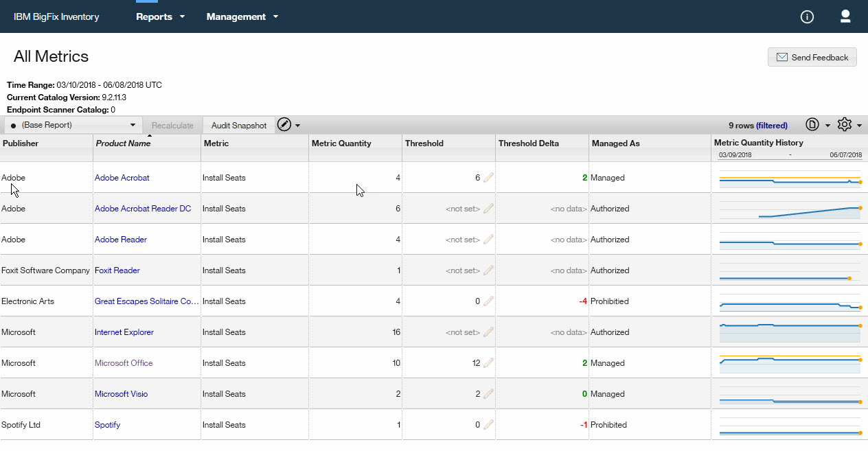Open the Reports menu
This screenshot has width=868, height=451.
pyautogui.click(x=161, y=16)
